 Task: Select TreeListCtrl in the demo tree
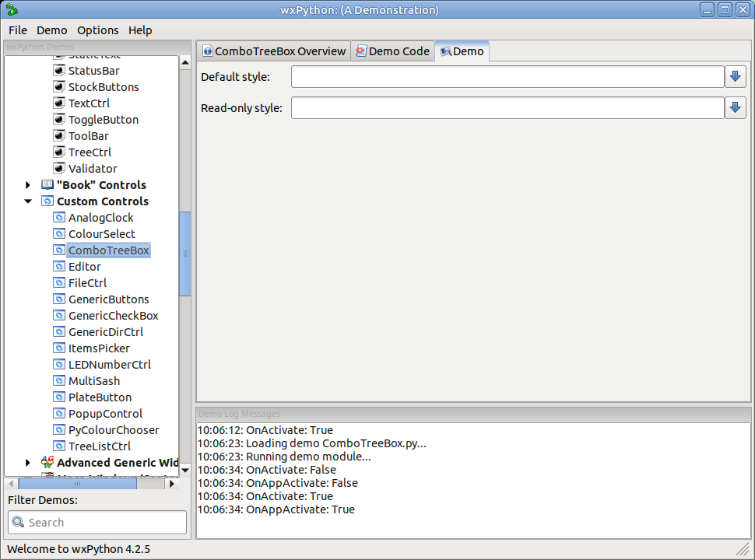tap(99, 446)
